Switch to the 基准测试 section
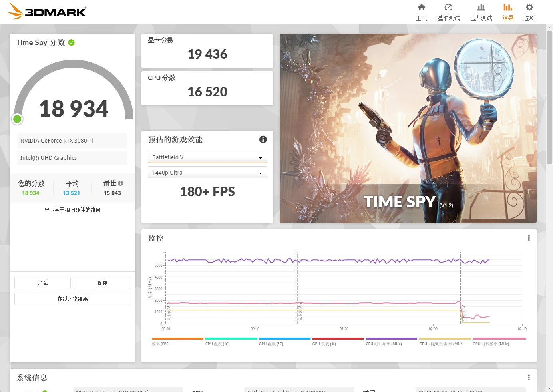 (x=448, y=12)
